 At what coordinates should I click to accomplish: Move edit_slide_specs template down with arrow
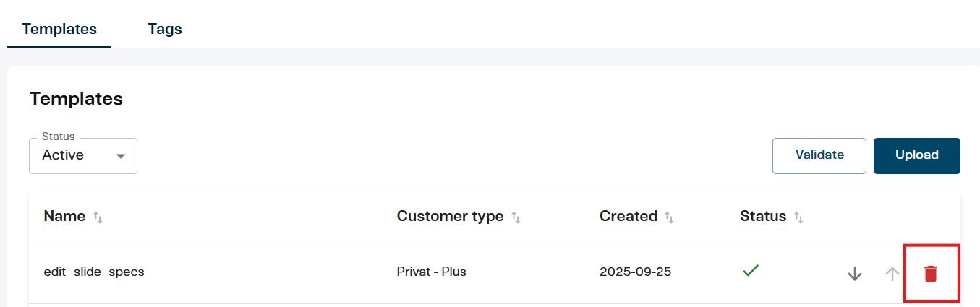coord(855,274)
